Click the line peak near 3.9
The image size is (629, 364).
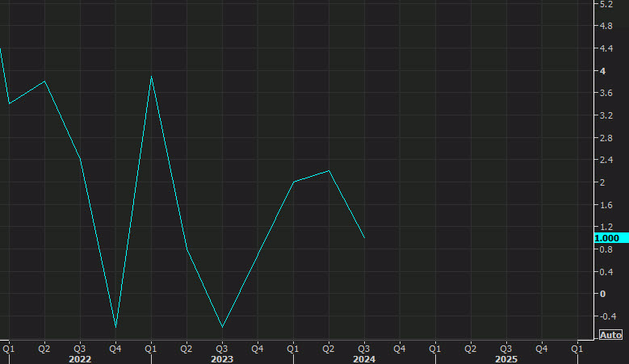coord(151,76)
